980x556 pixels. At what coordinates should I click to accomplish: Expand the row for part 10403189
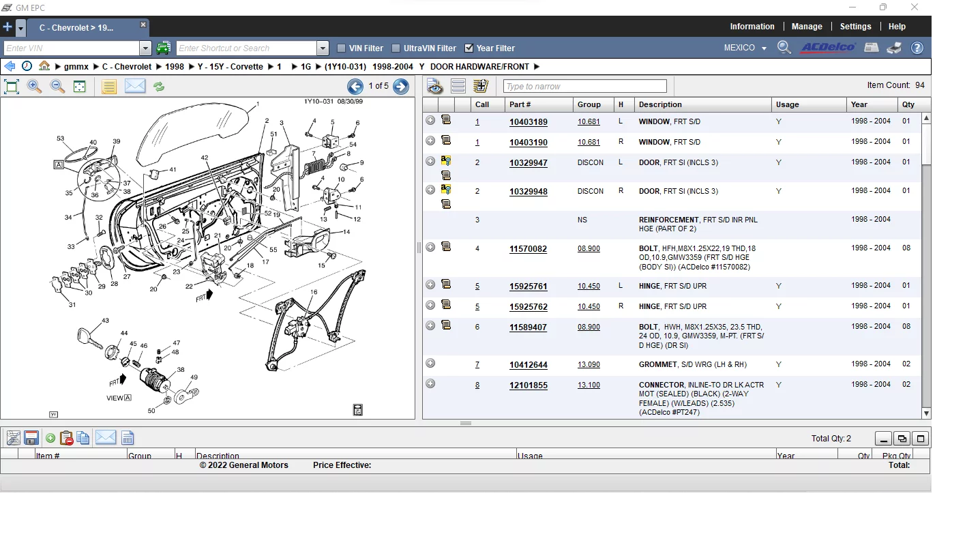tap(430, 121)
